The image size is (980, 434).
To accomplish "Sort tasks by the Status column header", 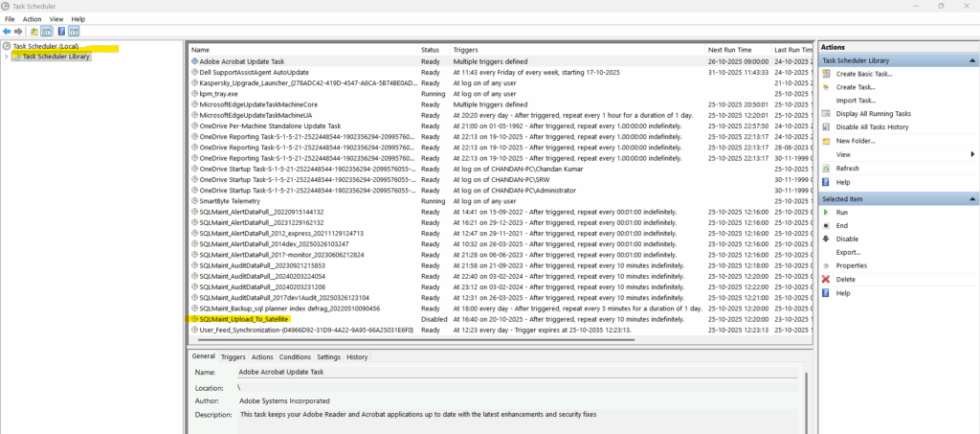I will click(x=430, y=49).
